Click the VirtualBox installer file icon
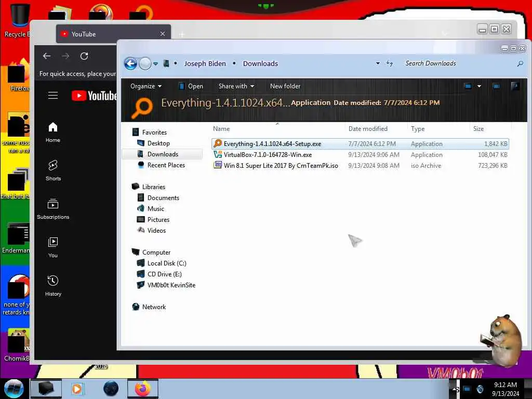The height and width of the screenshot is (399, 532). click(x=218, y=154)
